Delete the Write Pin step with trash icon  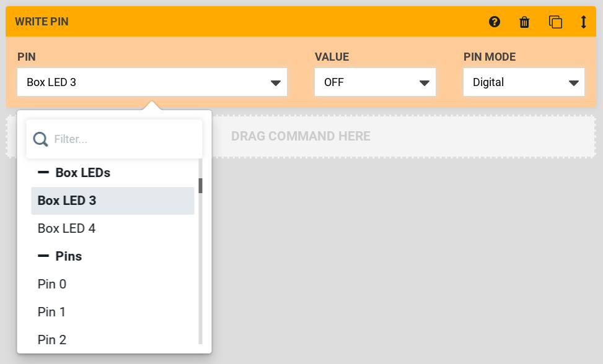click(x=524, y=22)
